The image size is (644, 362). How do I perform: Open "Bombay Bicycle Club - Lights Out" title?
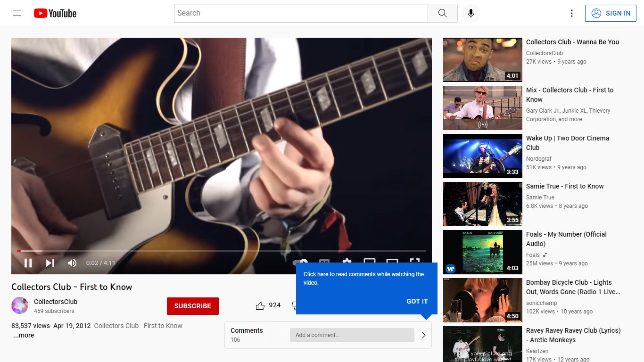(x=573, y=287)
